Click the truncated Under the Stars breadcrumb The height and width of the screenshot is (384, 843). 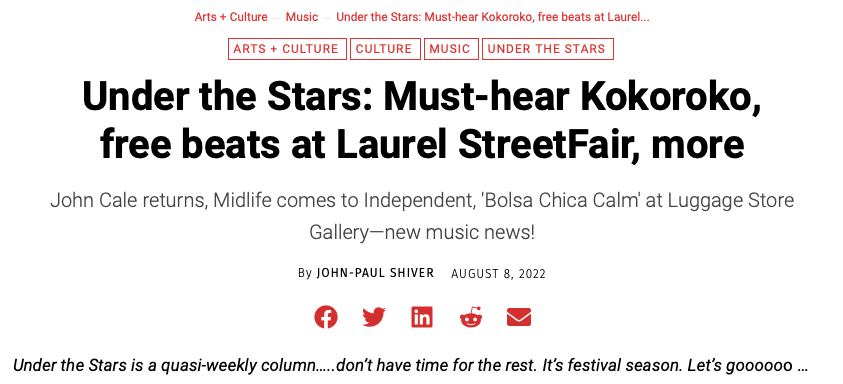pyautogui.click(x=493, y=17)
